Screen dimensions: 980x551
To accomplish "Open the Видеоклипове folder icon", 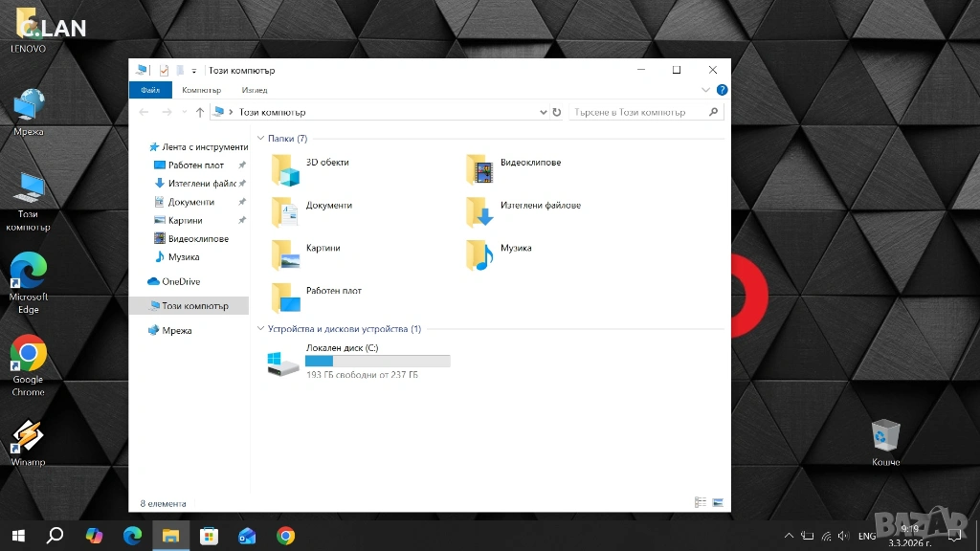I will [x=479, y=170].
